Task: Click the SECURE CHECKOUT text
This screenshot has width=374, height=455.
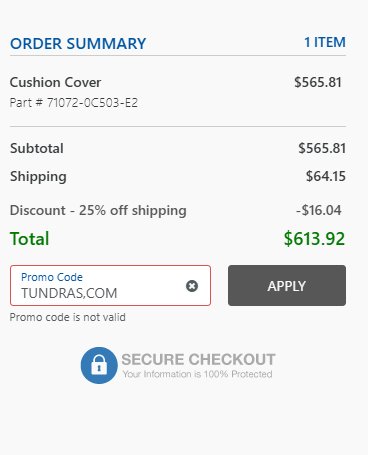Action: point(198,359)
